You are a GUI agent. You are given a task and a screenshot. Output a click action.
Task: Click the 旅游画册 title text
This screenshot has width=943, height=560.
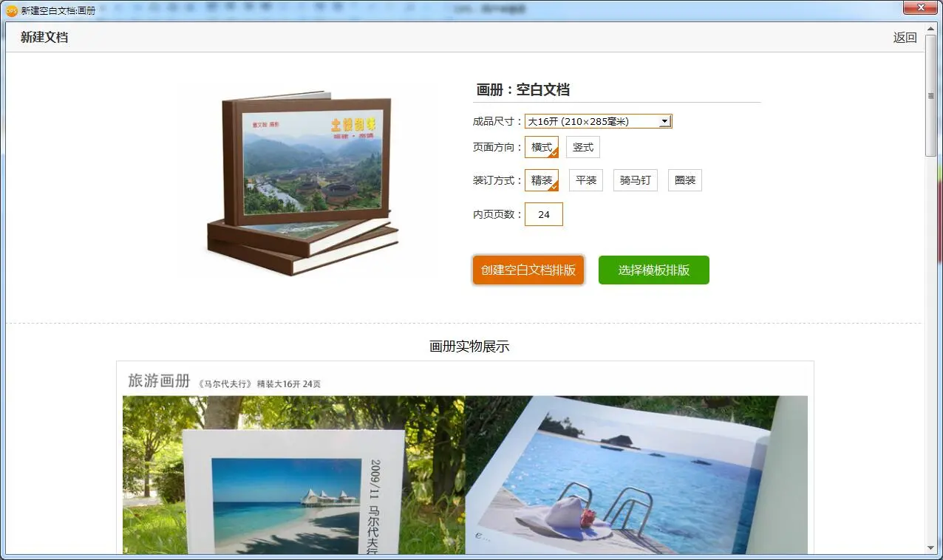click(x=159, y=381)
